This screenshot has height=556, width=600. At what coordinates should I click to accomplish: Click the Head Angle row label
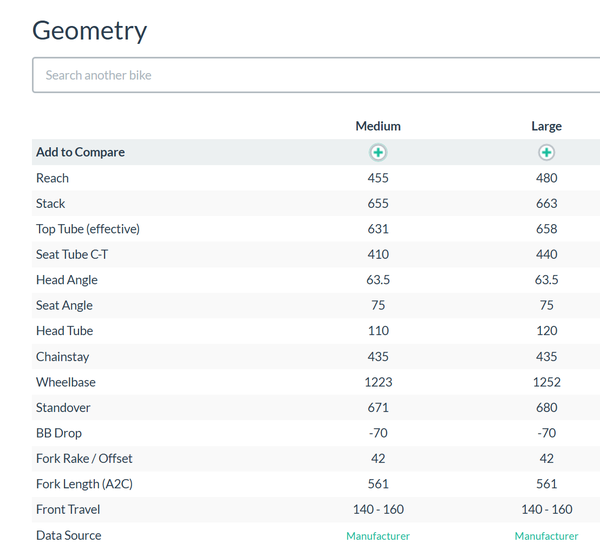(67, 280)
